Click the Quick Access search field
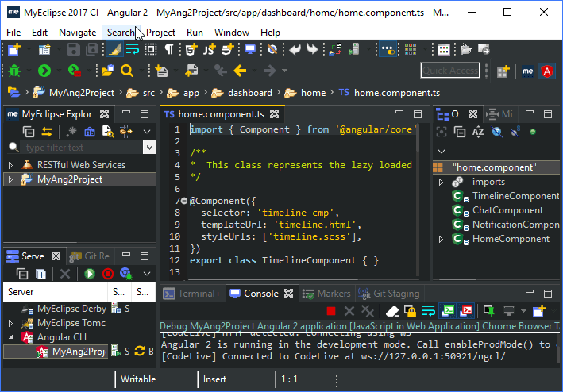Screen dimensions: 563x392 coord(450,71)
